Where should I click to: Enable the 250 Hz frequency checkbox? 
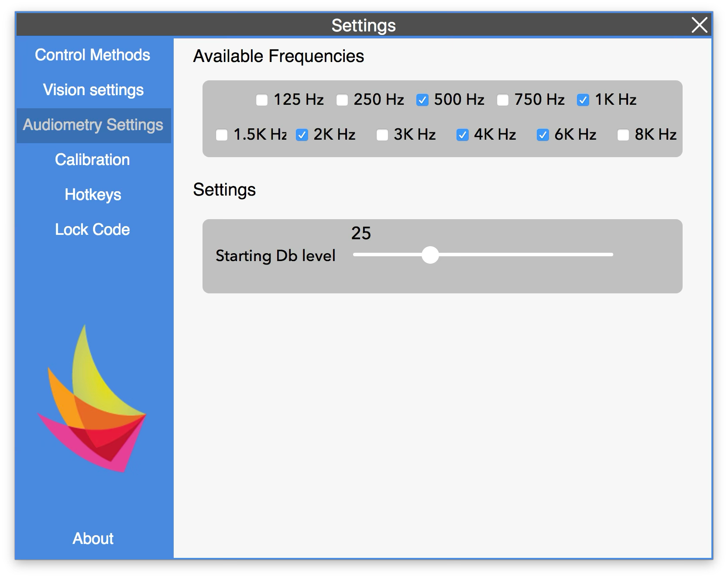(x=342, y=100)
